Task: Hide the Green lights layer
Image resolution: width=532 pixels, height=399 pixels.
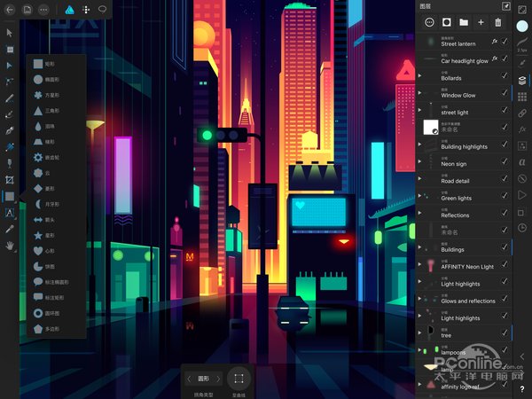Action: tap(505, 195)
